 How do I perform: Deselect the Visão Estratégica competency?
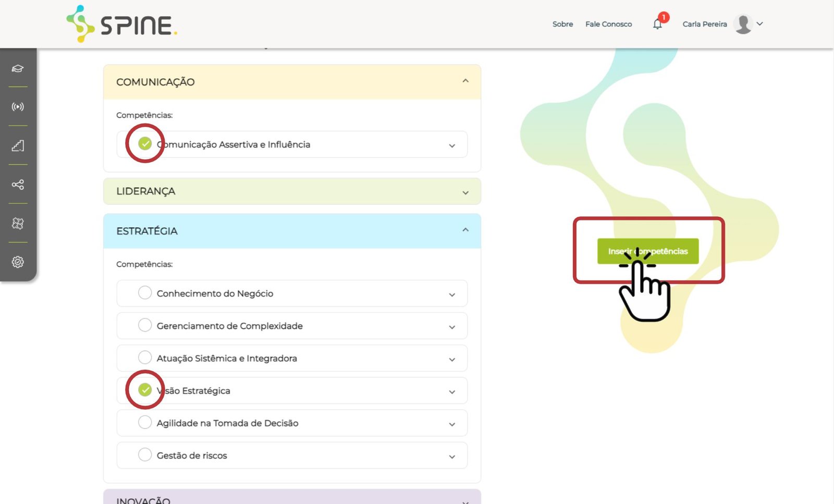[x=145, y=390]
